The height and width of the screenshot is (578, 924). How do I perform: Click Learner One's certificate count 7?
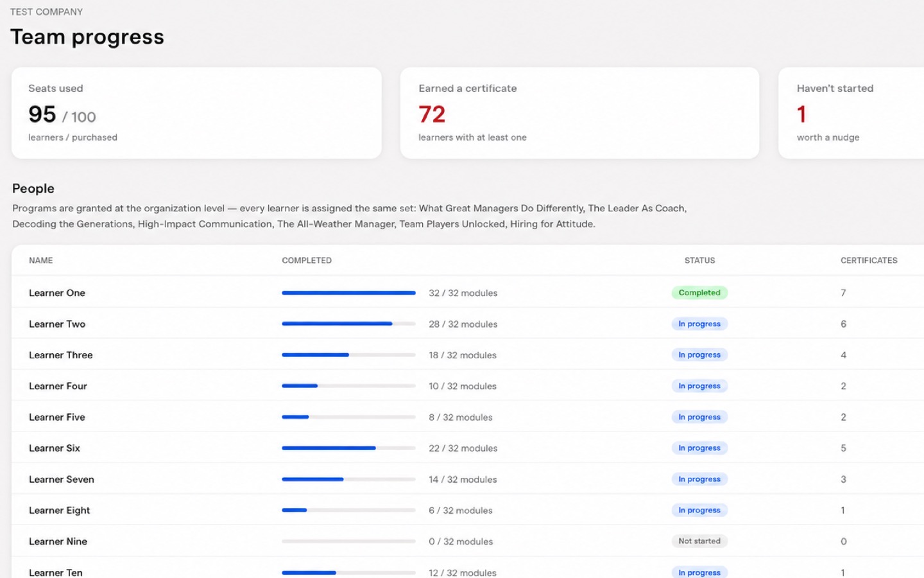click(x=843, y=293)
